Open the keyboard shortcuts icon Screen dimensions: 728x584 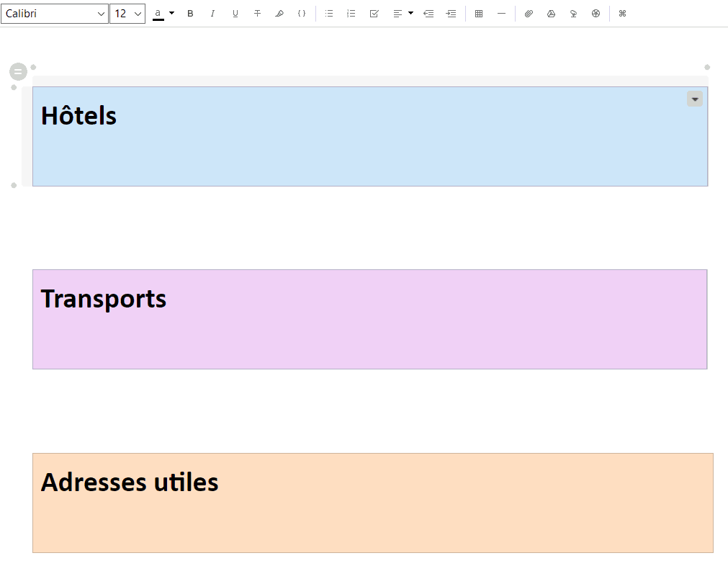point(621,13)
